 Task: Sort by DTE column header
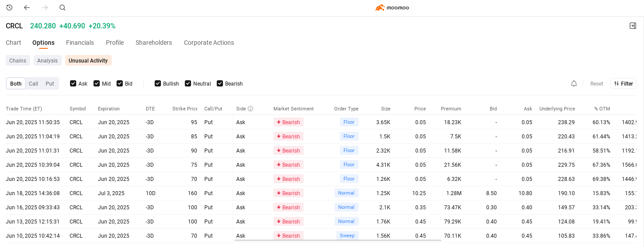pos(150,109)
